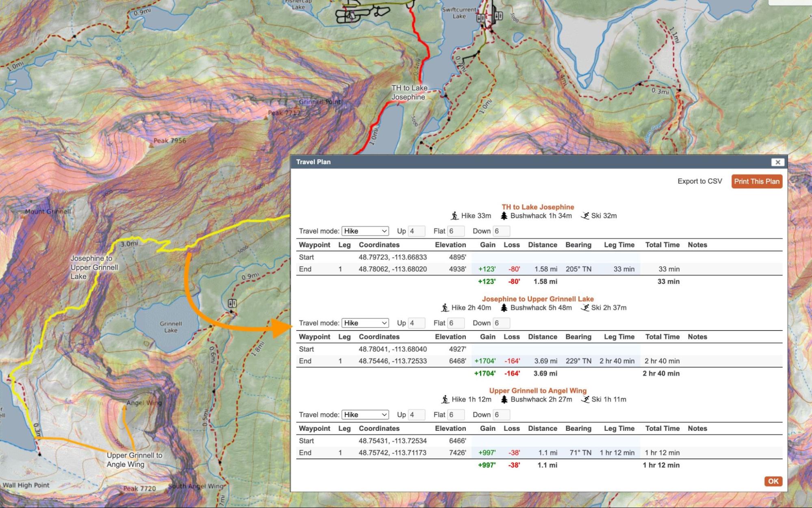Click OK to dismiss Travel Plan
The height and width of the screenshot is (508, 812).
click(773, 481)
